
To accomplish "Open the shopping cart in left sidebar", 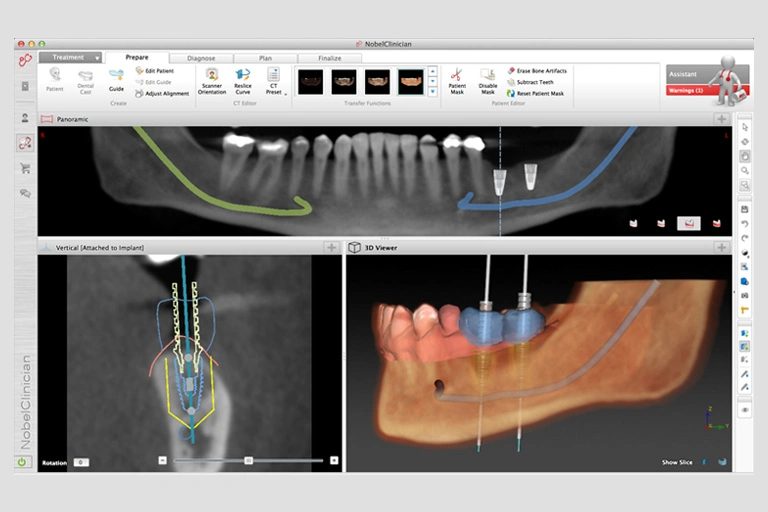I will 25,168.
